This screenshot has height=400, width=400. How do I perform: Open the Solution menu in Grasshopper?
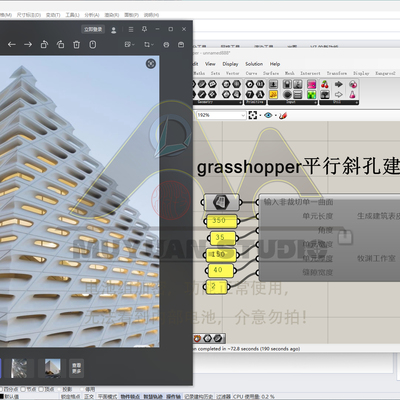tap(254, 64)
